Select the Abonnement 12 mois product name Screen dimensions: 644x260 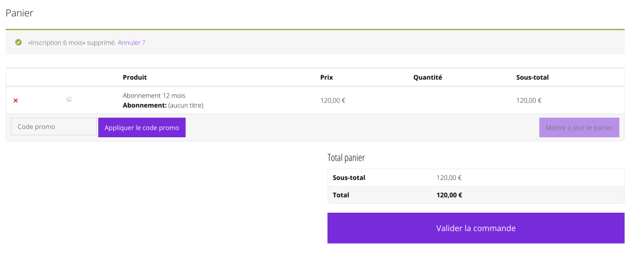(x=154, y=96)
